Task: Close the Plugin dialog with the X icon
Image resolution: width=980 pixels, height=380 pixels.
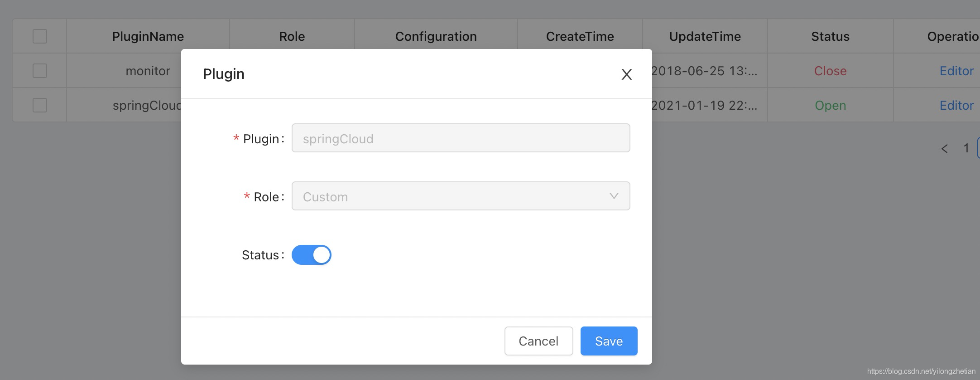Action: (x=626, y=74)
